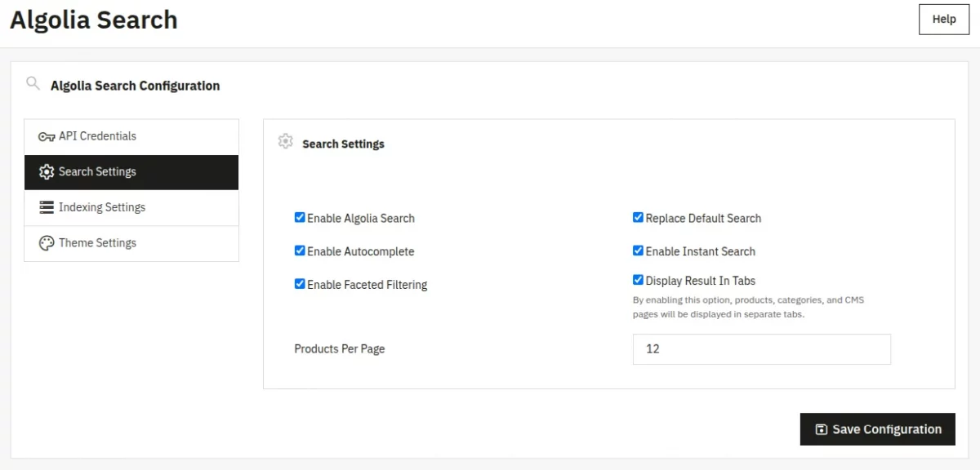Image resolution: width=980 pixels, height=470 pixels.
Task: Open the API Credentials tab
Action: point(131,136)
